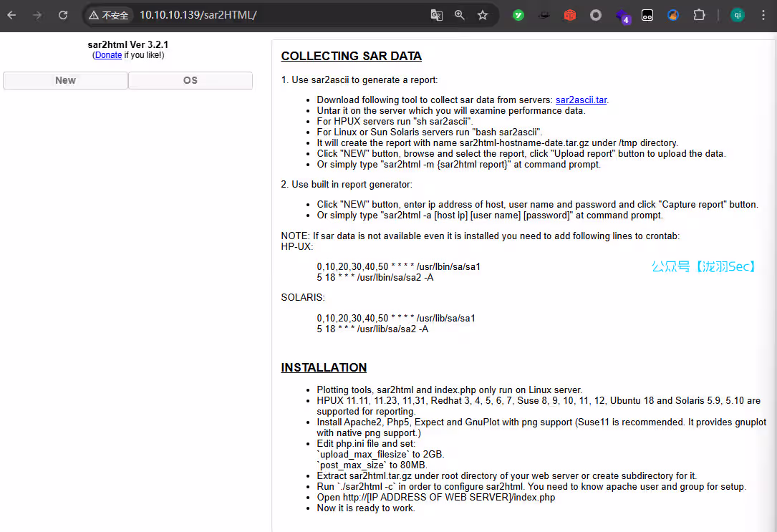
Task: Click the purple extension with badge 4
Action: pos(622,16)
